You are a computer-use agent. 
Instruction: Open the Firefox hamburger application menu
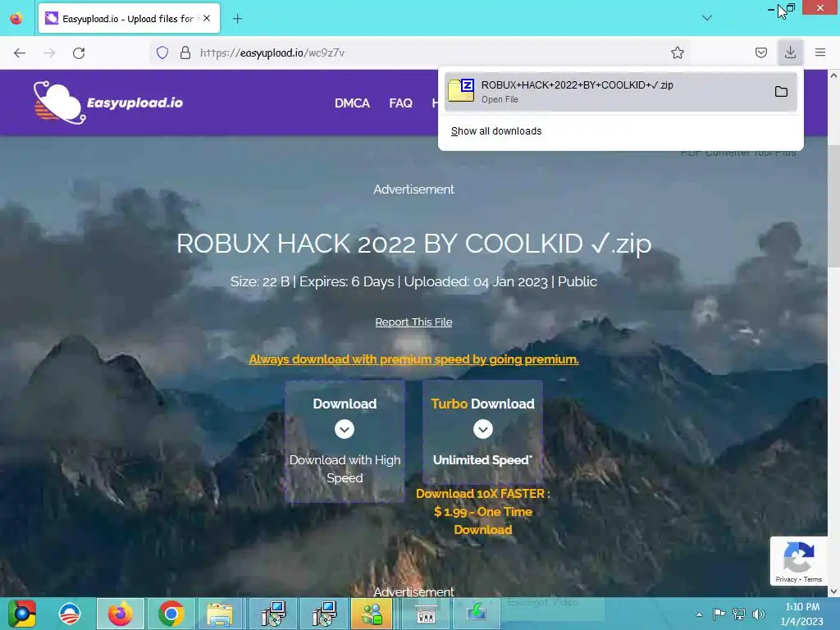(x=820, y=52)
